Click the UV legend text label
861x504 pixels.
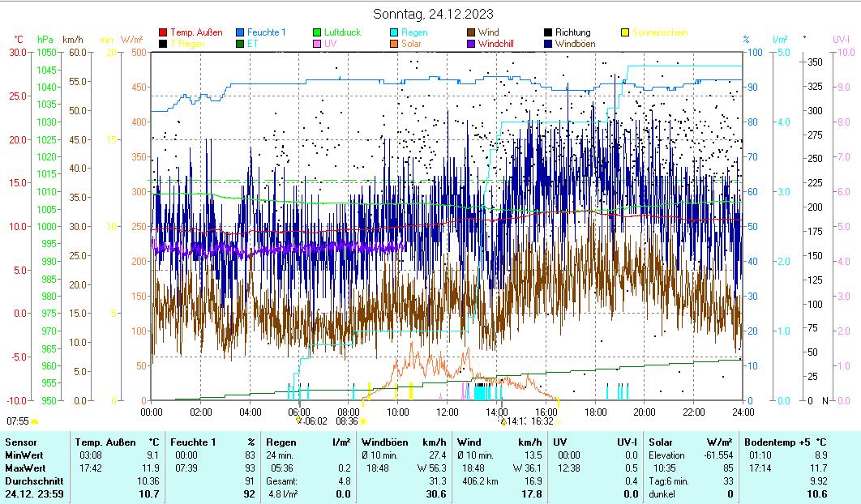(x=330, y=44)
